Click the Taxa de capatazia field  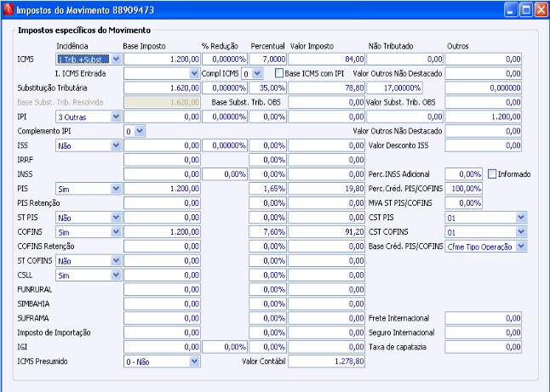tap(484, 347)
